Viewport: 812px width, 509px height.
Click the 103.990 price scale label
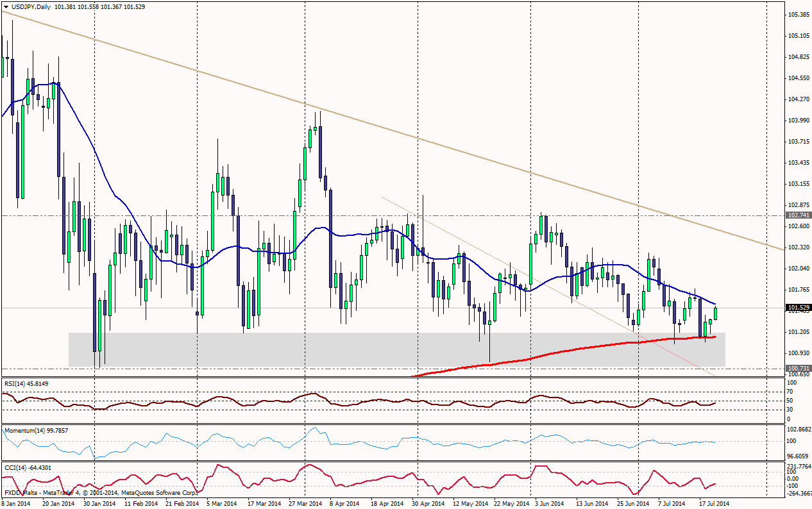[x=798, y=120]
